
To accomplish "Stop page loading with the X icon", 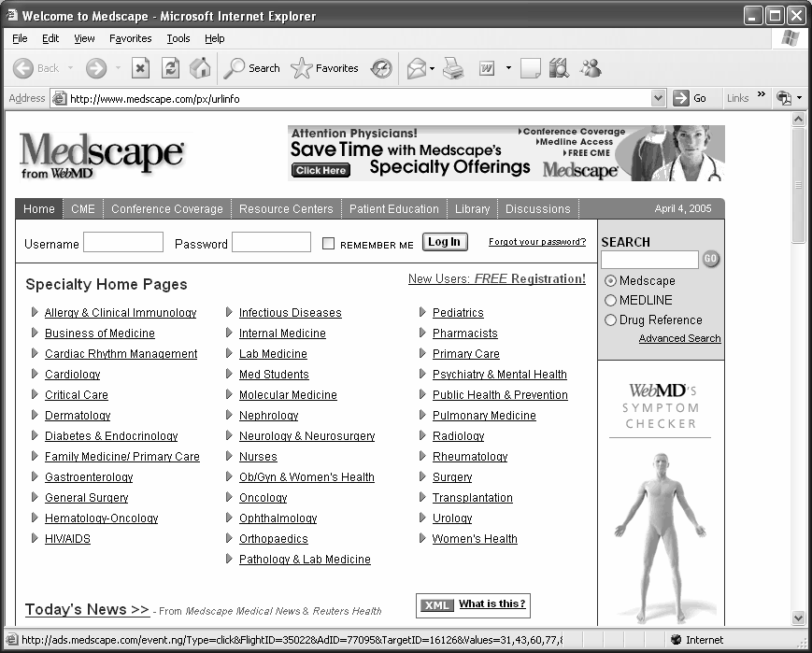I will coord(140,68).
